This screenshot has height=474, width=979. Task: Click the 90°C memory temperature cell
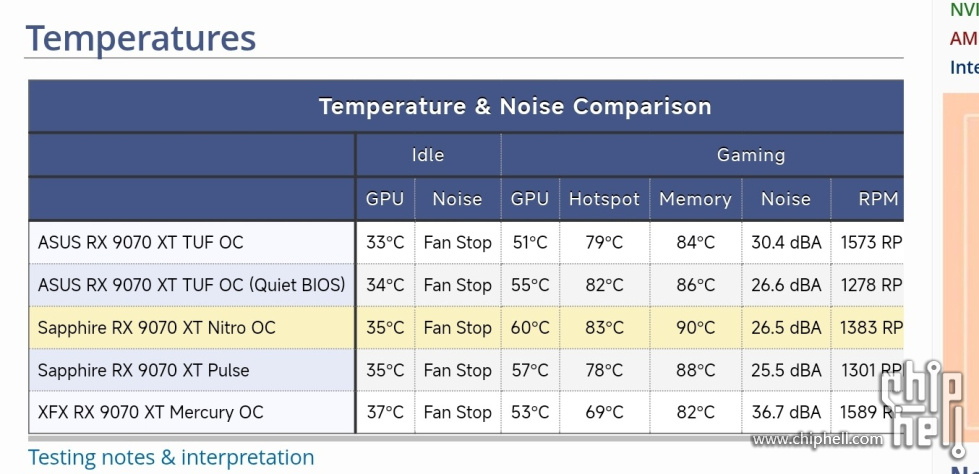coord(696,327)
